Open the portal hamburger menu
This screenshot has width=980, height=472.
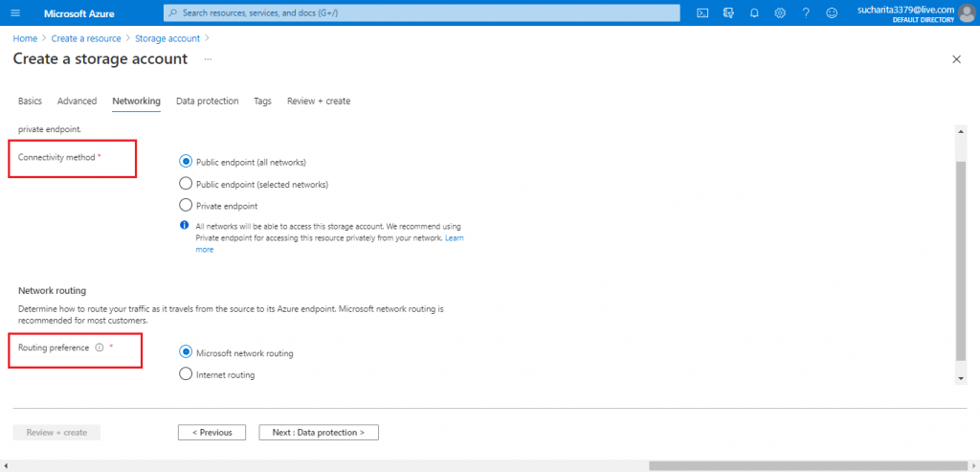coord(15,13)
